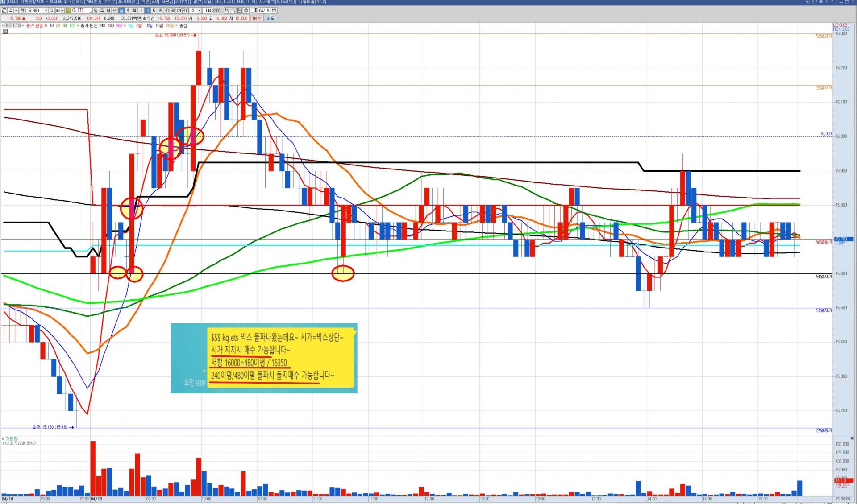Viewport: 857px width, 504px height.
Task: Open the interval value 3 dropdown
Action: (199, 11)
